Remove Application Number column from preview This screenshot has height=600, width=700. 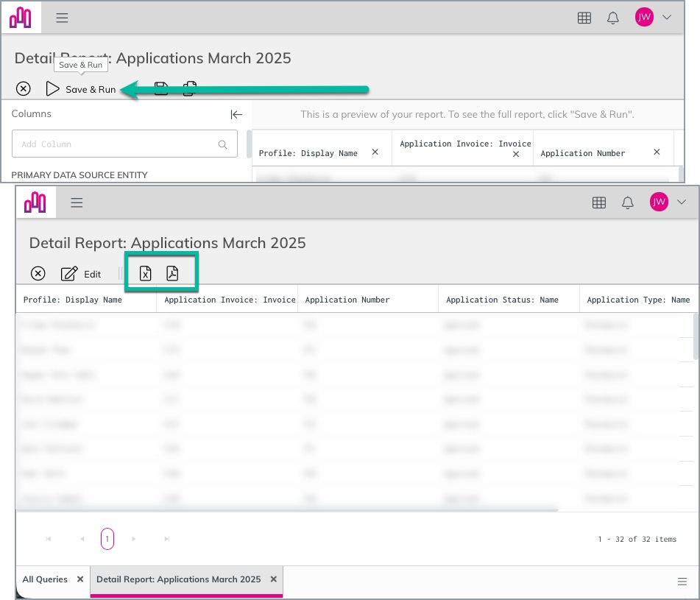(657, 152)
